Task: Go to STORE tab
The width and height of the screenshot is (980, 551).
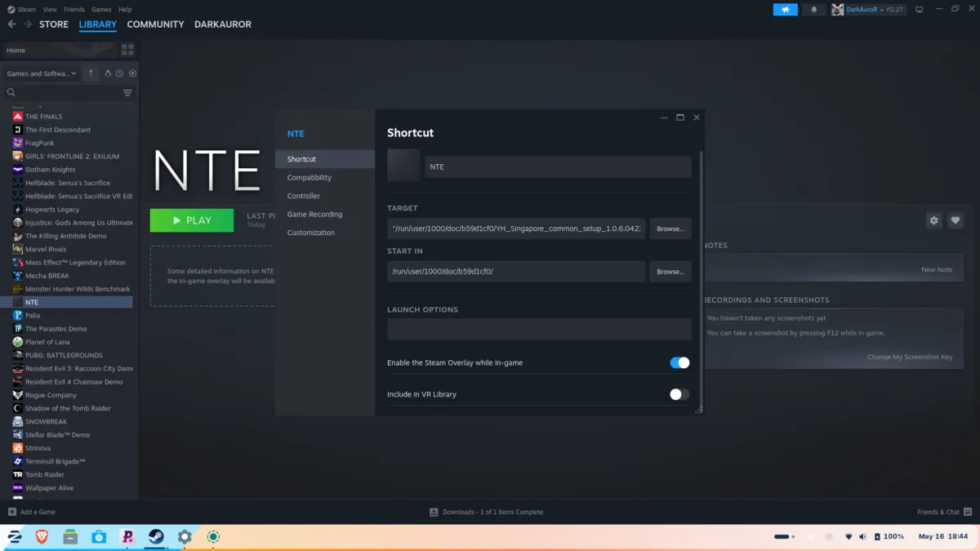Action: tap(54, 24)
